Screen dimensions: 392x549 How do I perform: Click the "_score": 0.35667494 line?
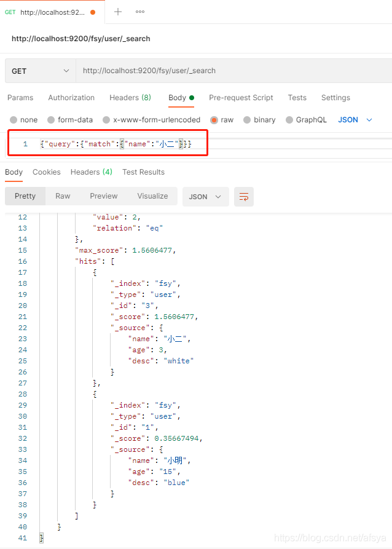click(x=157, y=439)
